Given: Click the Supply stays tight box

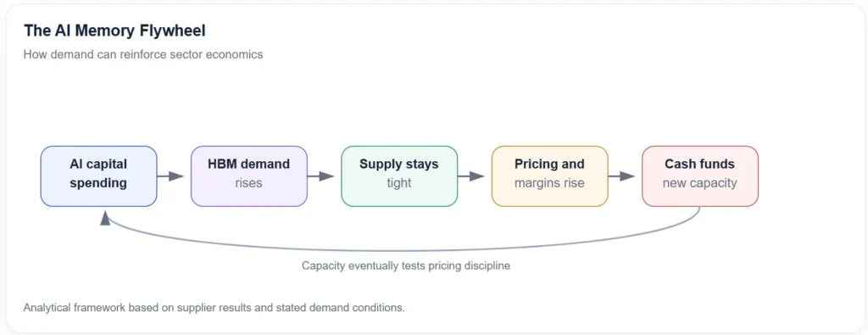Looking at the screenshot, I should (399, 176).
